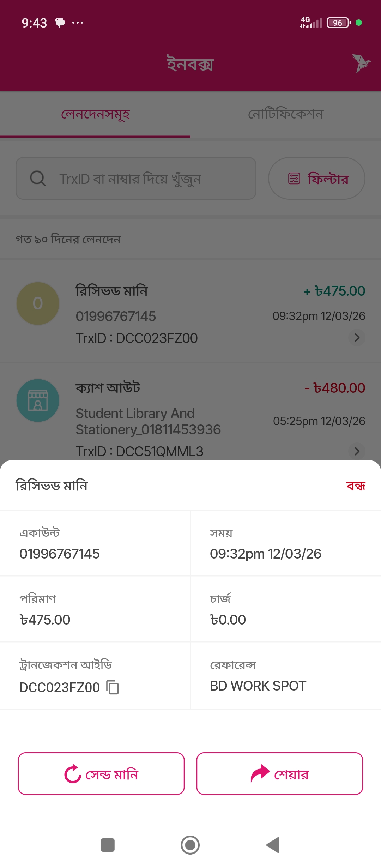Tap the শেয়ার share button

click(x=280, y=774)
